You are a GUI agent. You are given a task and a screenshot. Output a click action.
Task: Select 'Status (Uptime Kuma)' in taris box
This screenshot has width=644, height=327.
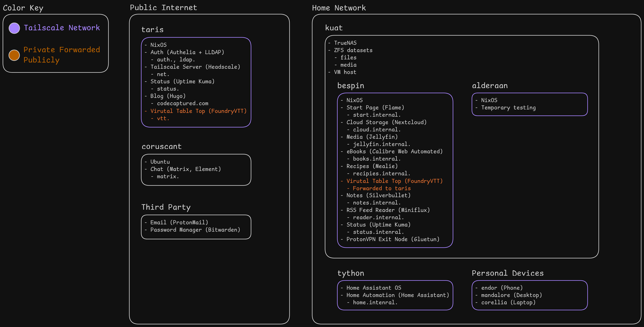click(x=183, y=82)
